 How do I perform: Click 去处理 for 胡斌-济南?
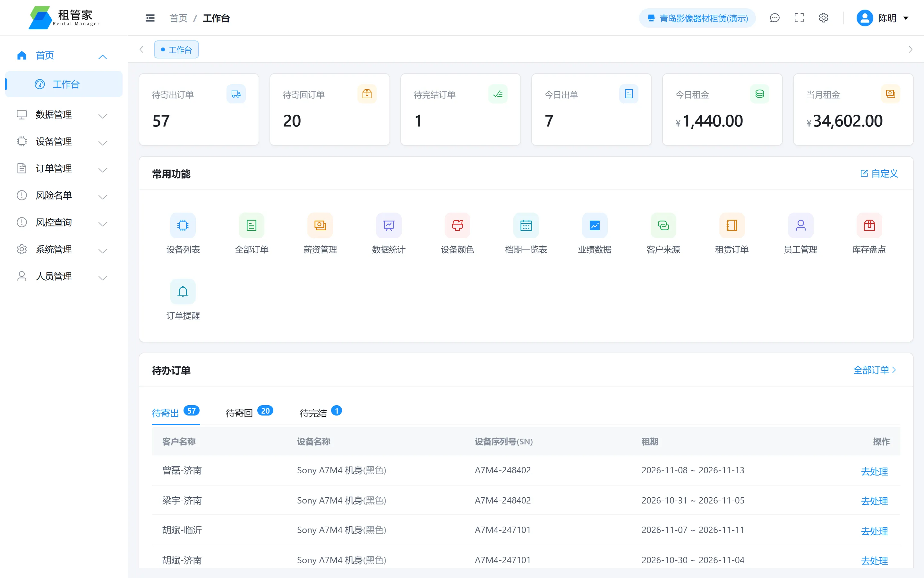[874, 560]
